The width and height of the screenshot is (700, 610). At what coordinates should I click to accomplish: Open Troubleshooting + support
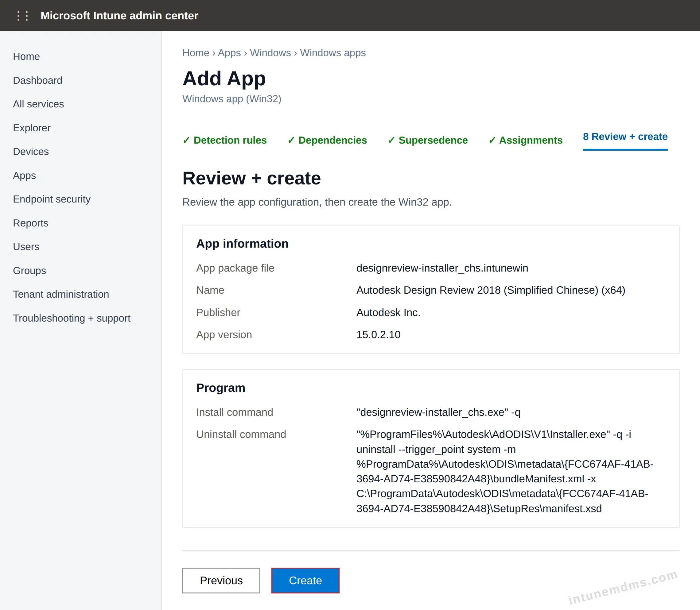72,318
